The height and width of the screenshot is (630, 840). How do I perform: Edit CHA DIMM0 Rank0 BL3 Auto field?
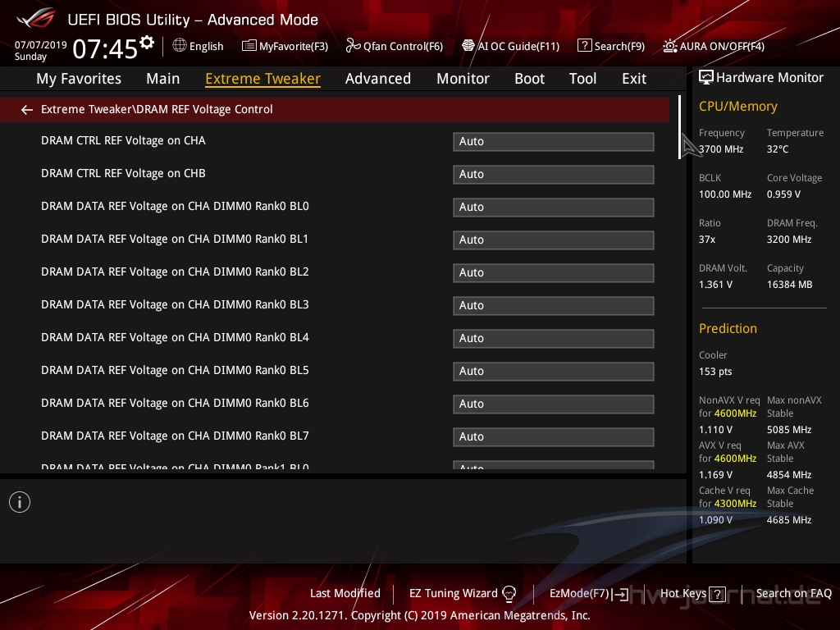tap(554, 305)
